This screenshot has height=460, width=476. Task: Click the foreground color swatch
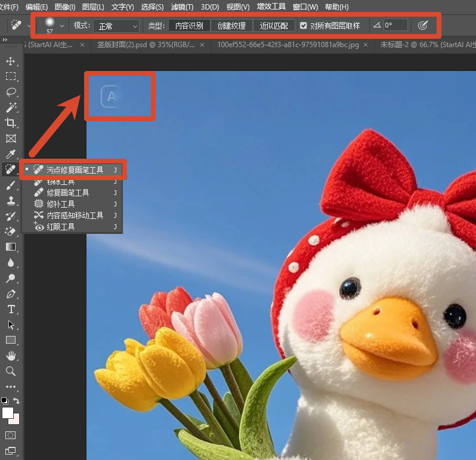click(7, 413)
